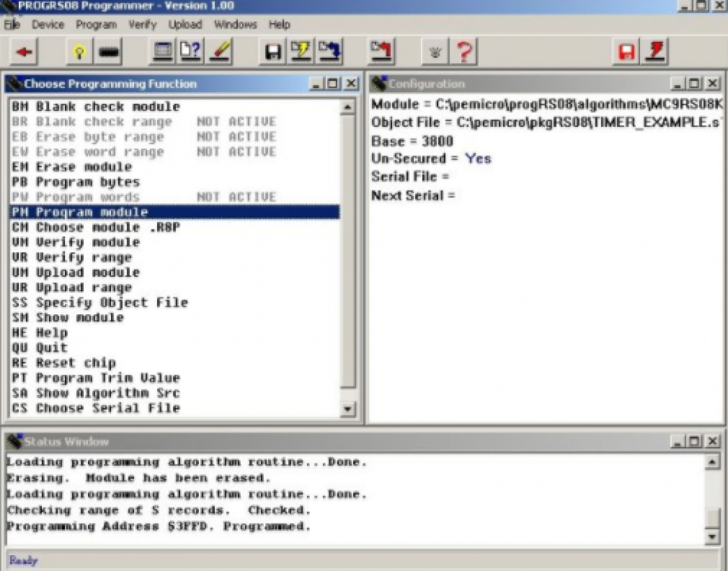Click the yellow light bulb toolbar icon

click(78, 52)
